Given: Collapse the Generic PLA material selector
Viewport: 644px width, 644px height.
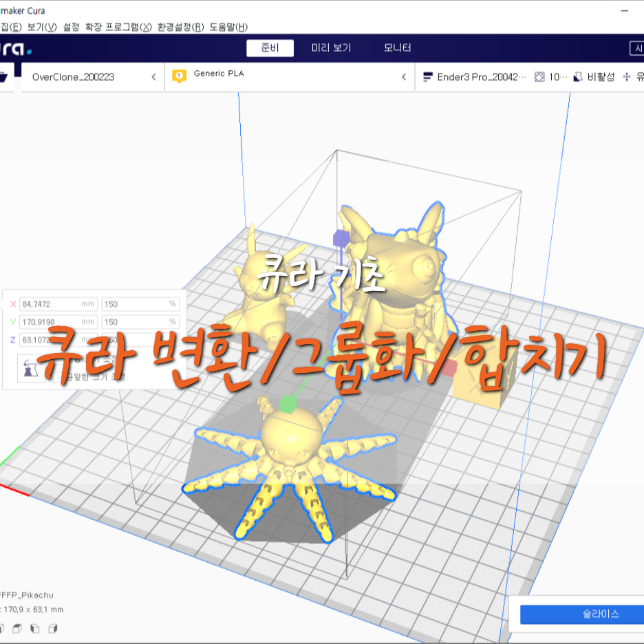Looking at the screenshot, I should pos(404,77).
